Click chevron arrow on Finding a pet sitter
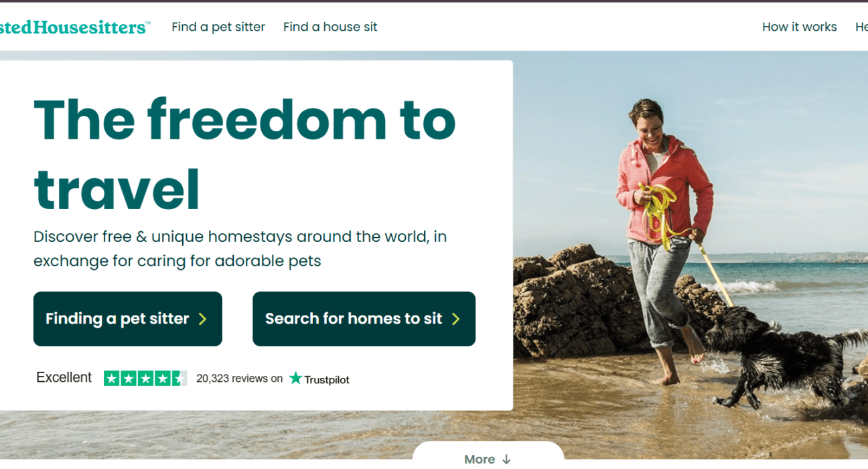 click(203, 319)
